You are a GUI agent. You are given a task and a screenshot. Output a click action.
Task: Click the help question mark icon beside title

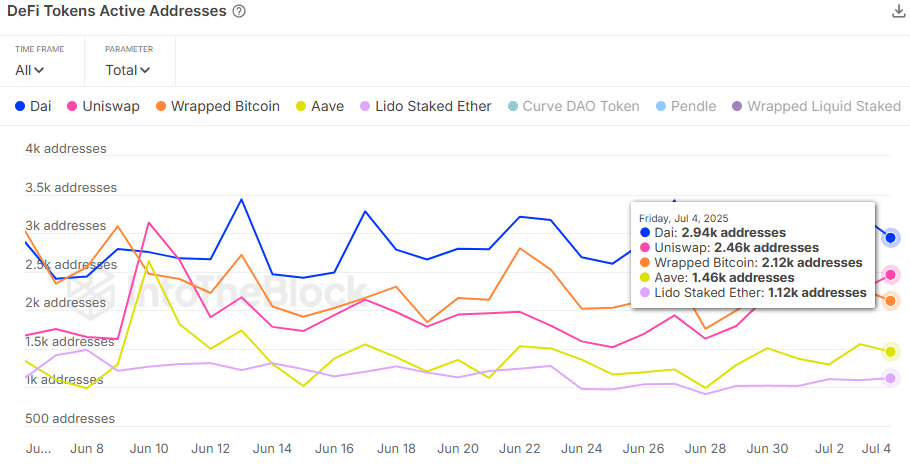tap(239, 12)
